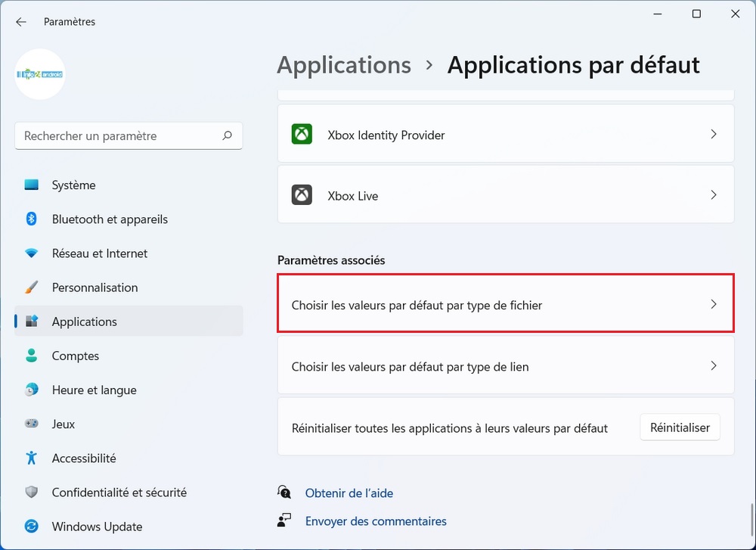
Task: Open Comptes settings
Action: pyautogui.click(x=129, y=356)
